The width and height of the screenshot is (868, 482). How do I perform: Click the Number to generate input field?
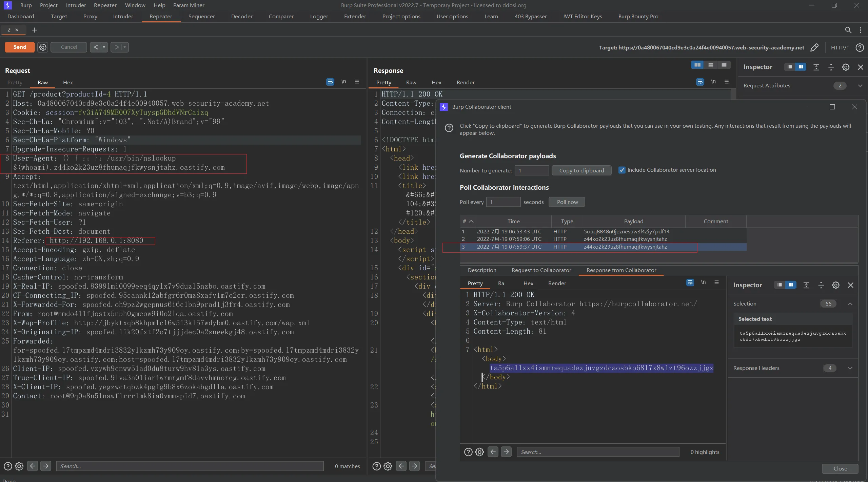click(x=532, y=170)
